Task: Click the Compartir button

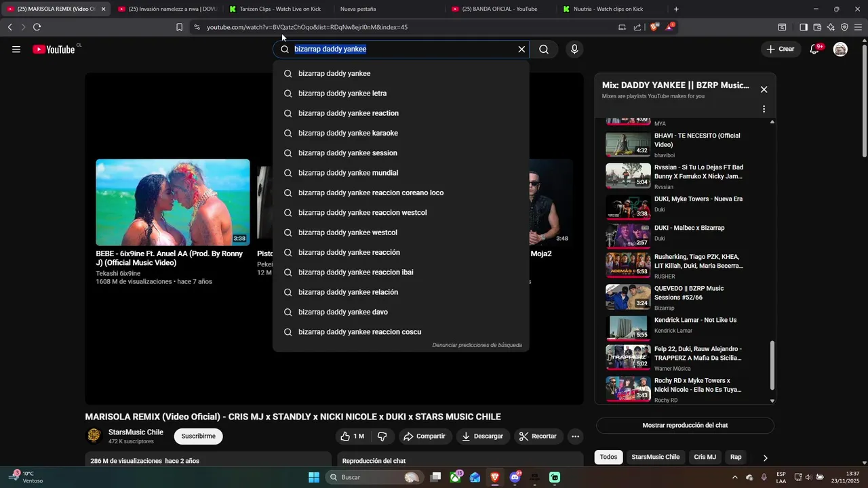Action: 425,436
